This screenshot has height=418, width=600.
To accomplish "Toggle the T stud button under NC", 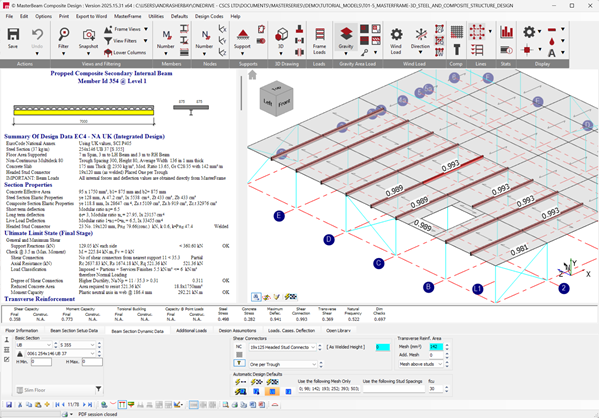I will [239, 363].
